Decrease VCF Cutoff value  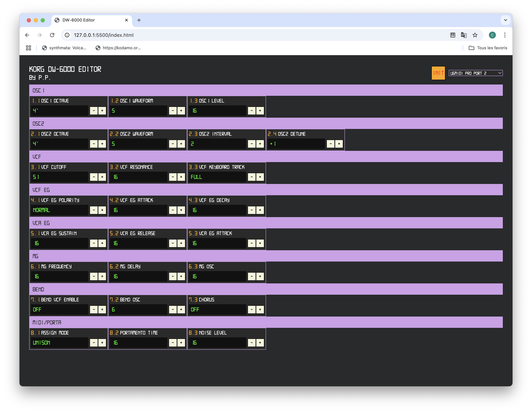click(x=94, y=177)
